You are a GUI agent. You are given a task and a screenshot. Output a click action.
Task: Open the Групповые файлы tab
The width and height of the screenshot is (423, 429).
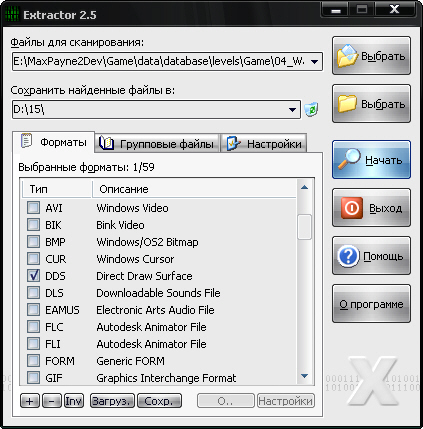pyautogui.click(x=157, y=144)
